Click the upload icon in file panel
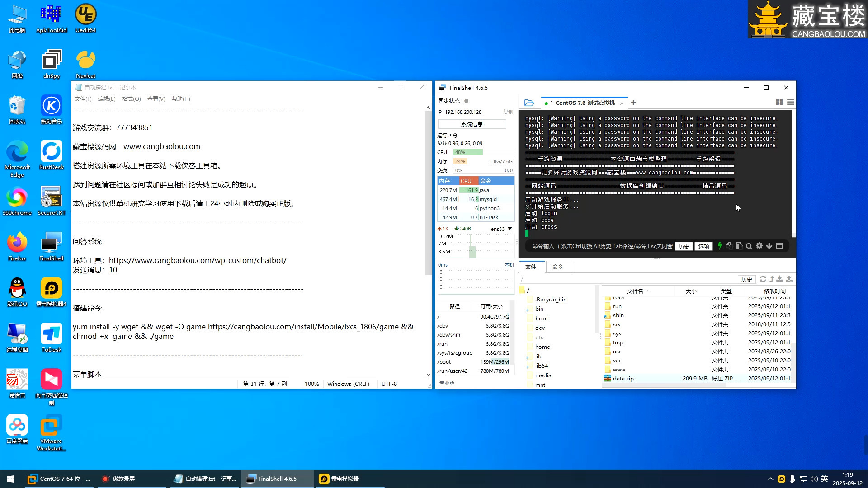 point(789,279)
